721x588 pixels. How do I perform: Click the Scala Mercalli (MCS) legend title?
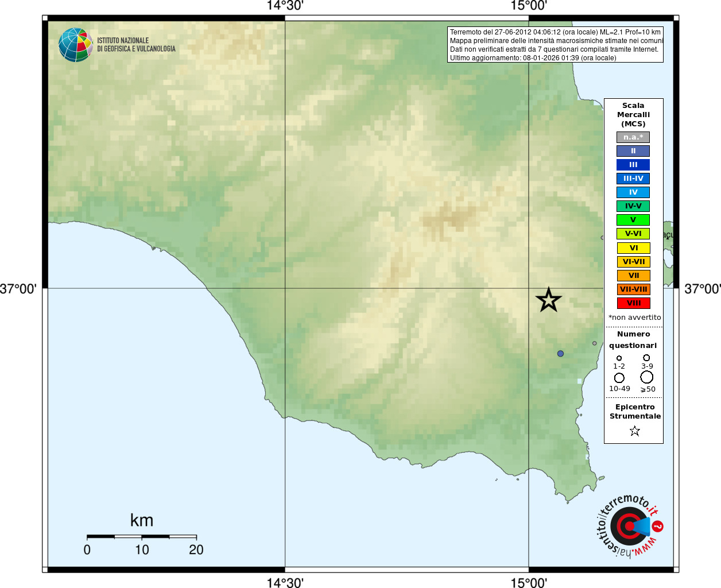[633, 115]
